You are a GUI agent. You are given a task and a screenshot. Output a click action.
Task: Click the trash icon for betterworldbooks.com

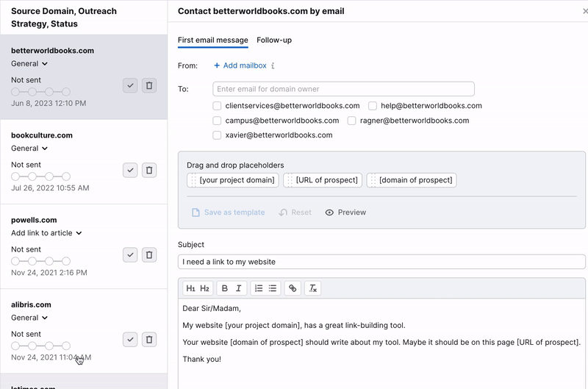[x=149, y=85]
